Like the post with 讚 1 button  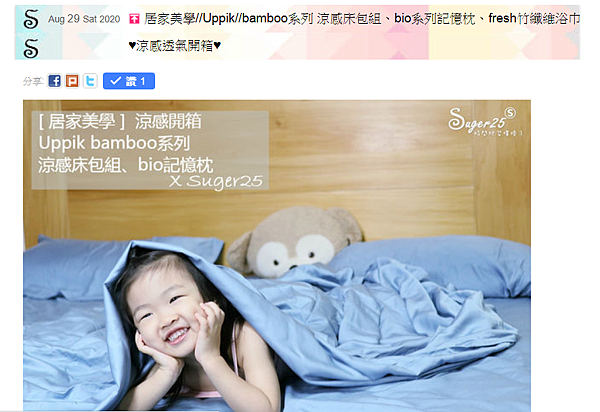pos(129,81)
